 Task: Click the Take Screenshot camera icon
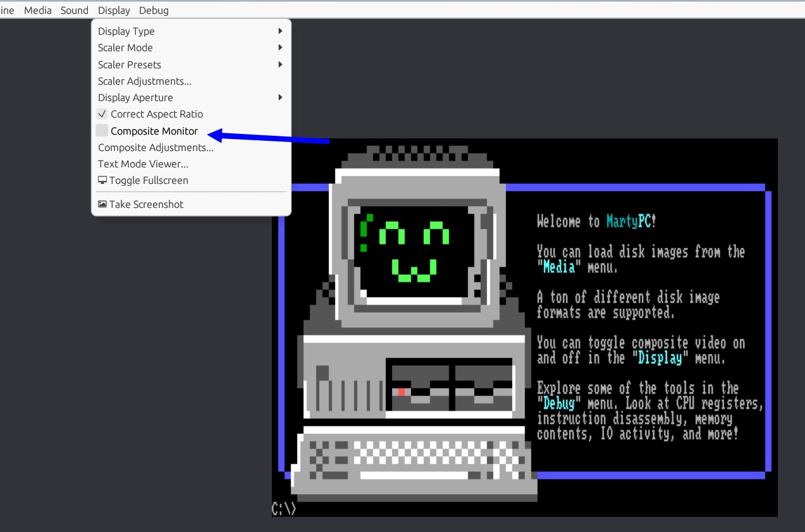(102, 204)
